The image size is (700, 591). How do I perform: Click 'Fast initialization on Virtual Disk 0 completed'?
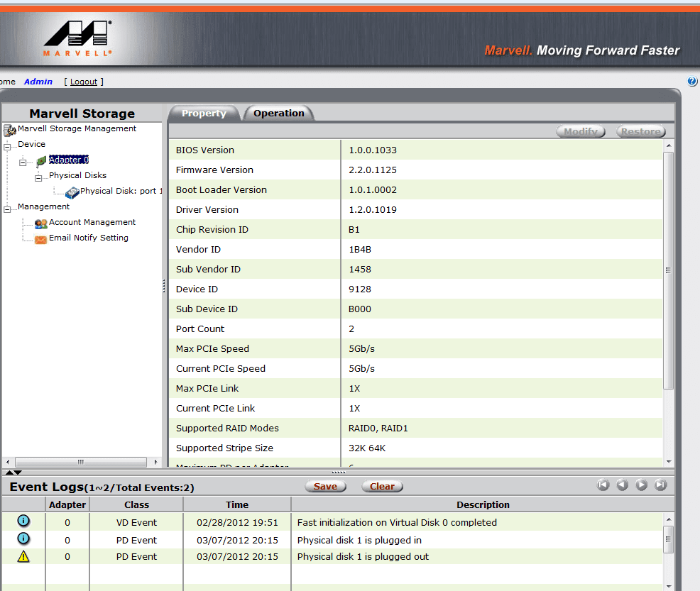397,522
